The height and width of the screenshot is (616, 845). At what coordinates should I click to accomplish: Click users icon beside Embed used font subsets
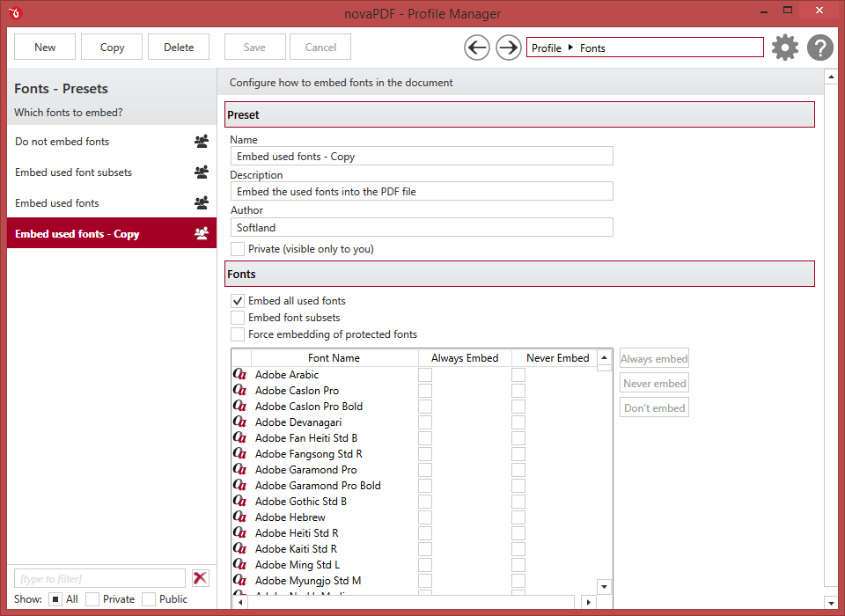(202, 172)
